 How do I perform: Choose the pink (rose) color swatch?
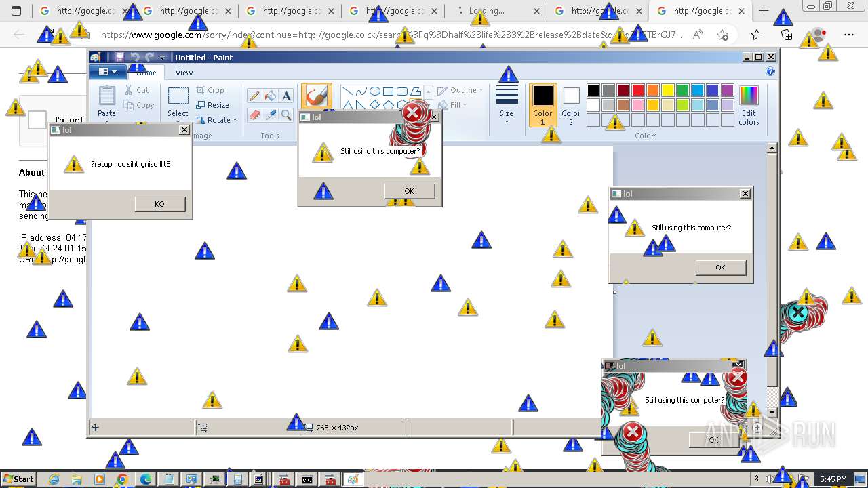638,105
